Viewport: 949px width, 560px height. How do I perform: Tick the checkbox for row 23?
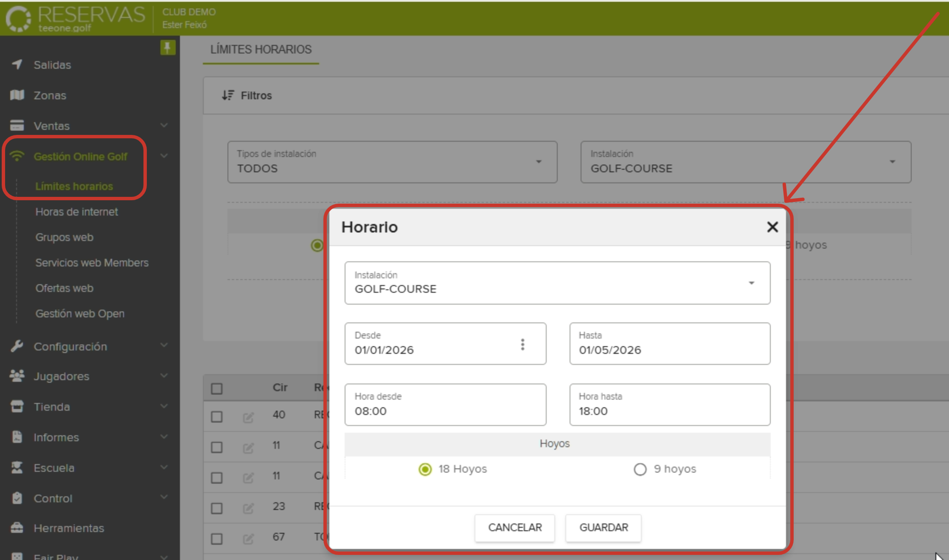(x=217, y=508)
